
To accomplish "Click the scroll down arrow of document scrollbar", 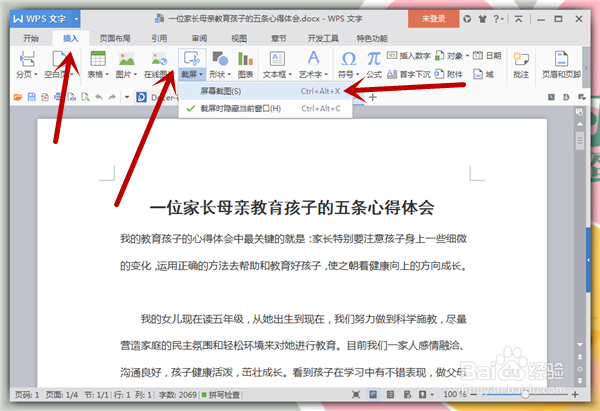I will tap(580, 345).
